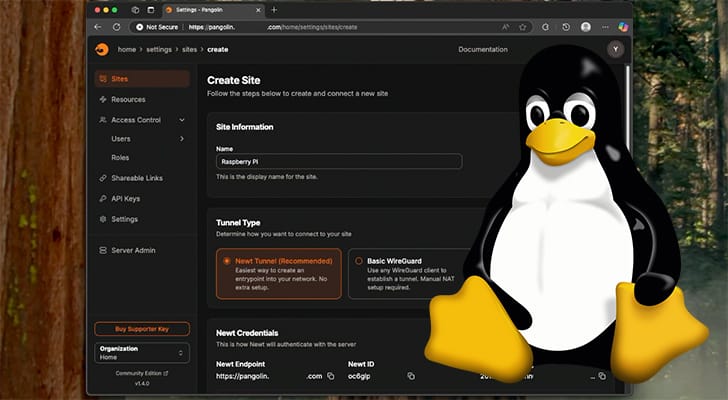Open the browser profile avatar

586,27
